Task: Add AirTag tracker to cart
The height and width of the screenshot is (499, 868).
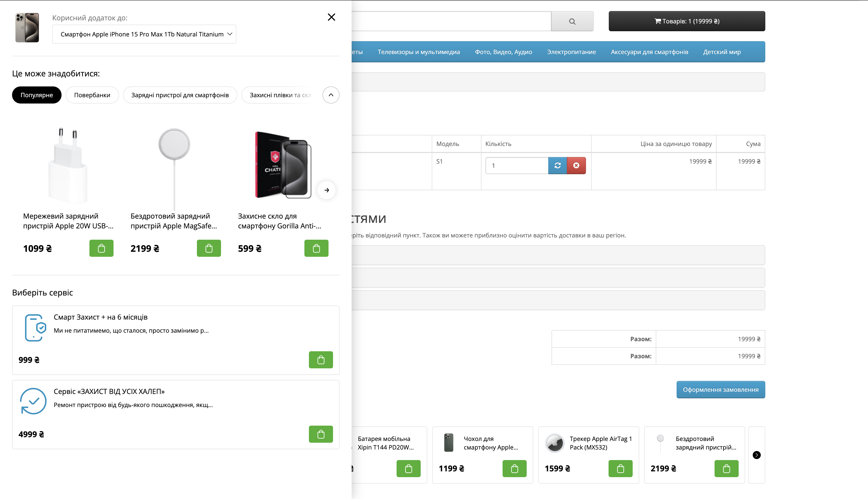Action: tap(620, 468)
